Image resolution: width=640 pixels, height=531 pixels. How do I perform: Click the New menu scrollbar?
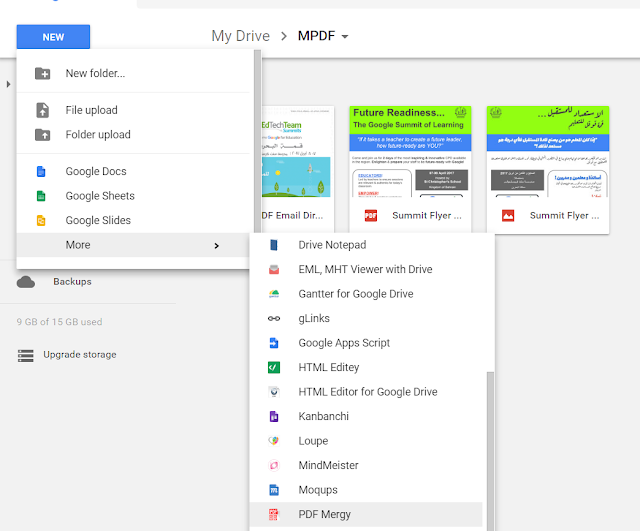[258, 142]
